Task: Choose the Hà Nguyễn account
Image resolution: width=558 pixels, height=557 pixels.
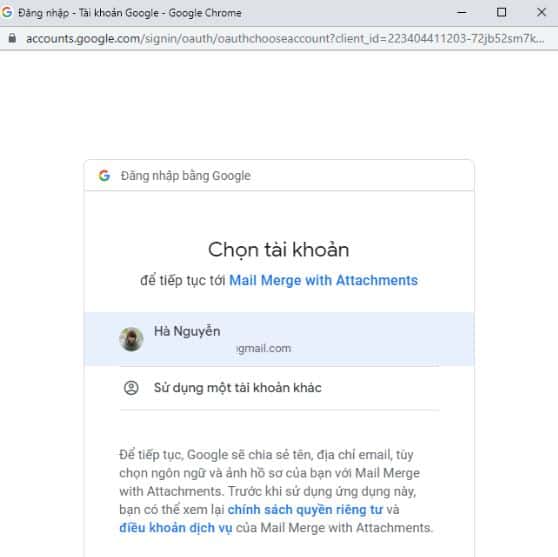Action: point(279,339)
